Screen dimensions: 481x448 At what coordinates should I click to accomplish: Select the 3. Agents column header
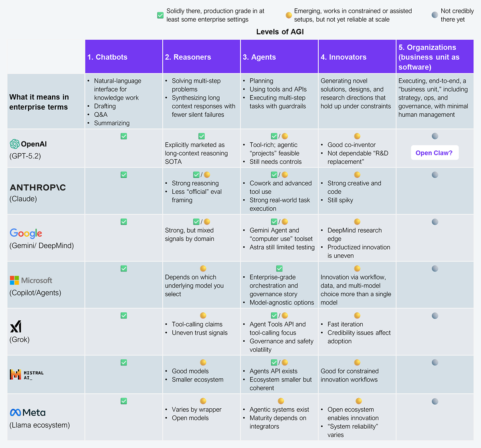click(x=279, y=57)
